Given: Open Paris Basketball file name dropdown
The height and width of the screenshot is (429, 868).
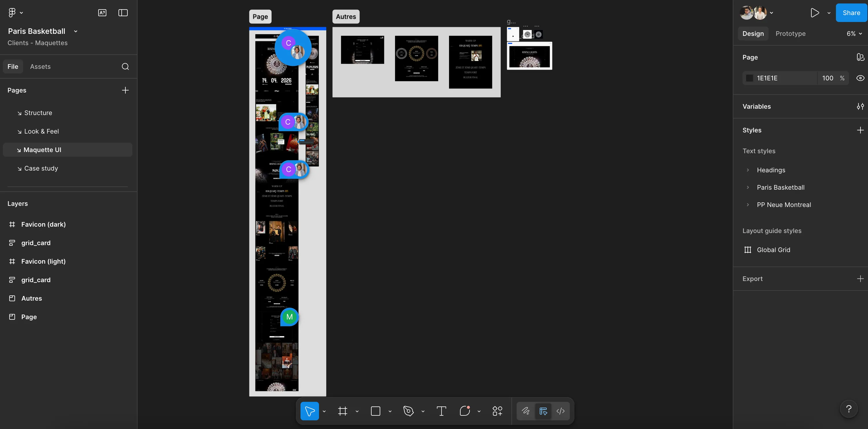Looking at the screenshot, I should point(76,31).
